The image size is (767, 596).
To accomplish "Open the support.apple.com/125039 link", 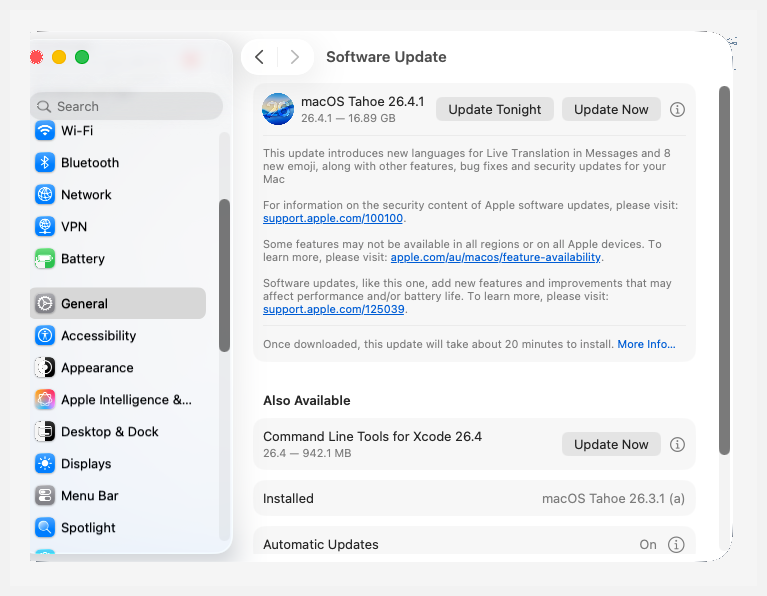I will 334,309.
